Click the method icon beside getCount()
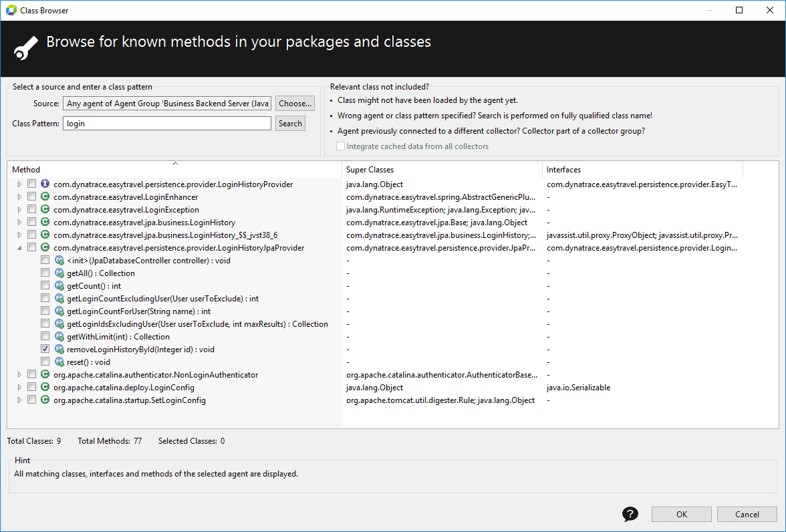 pos(59,285)
